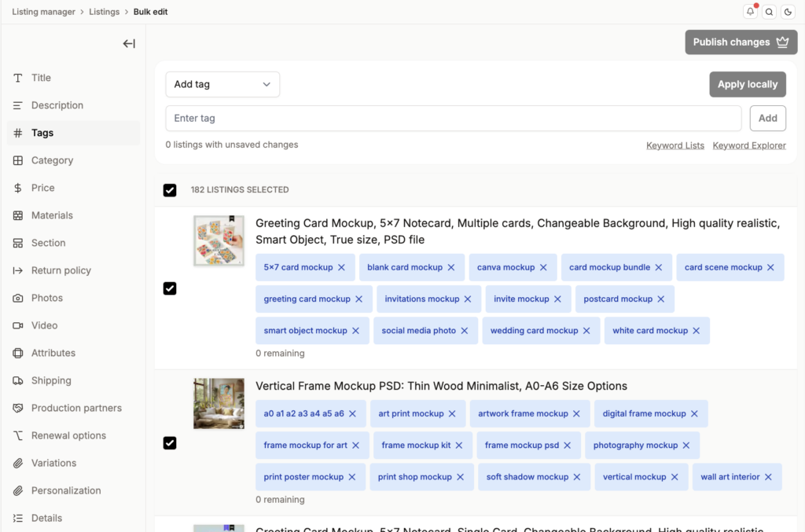The height and width of the screenshot is (532, 805).
Task: Open the Keyword Lists link
Action: [x=675, y=145]
